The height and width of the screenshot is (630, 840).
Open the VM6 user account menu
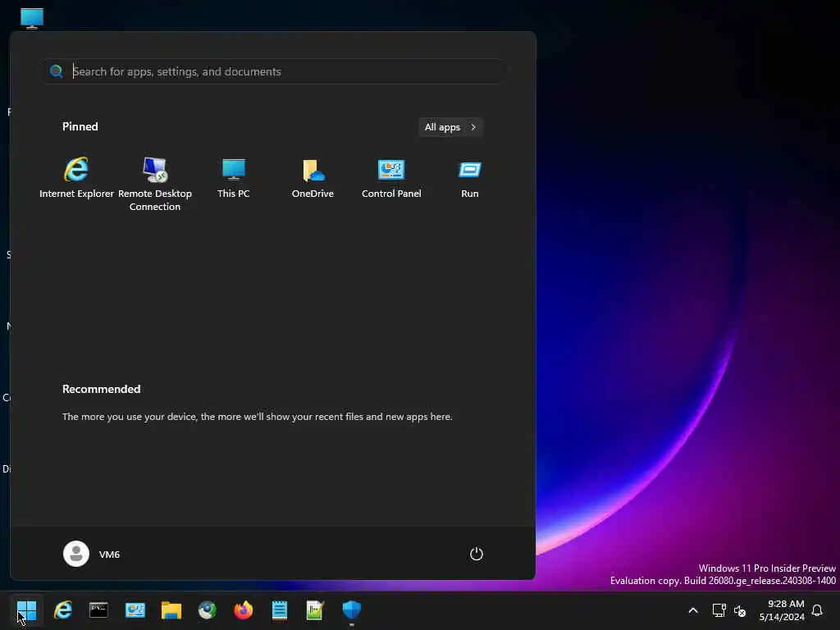(92, 554)
